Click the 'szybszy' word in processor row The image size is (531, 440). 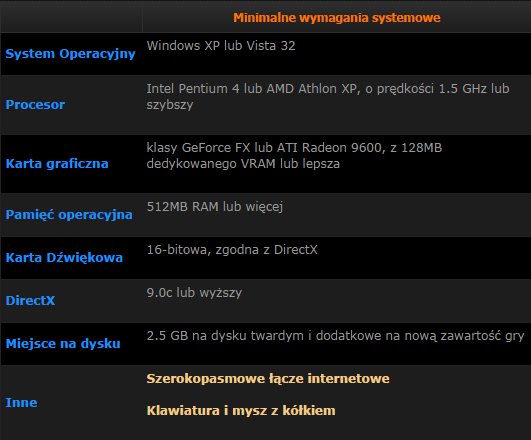point(170,105)
